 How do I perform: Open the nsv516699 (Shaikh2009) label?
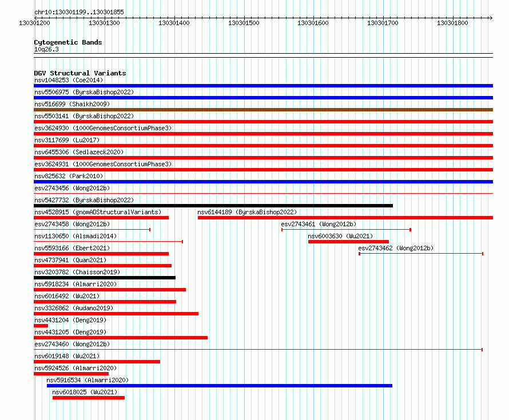(72, 104)
